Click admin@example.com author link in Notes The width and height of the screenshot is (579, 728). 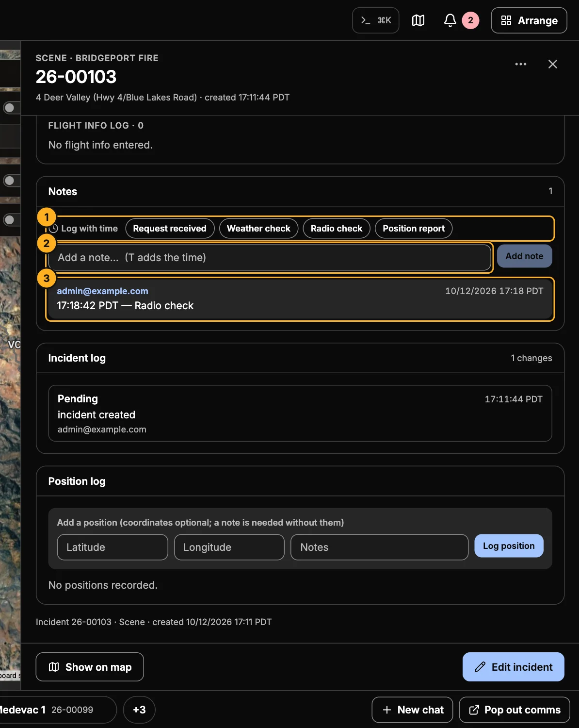pos(102,291)
